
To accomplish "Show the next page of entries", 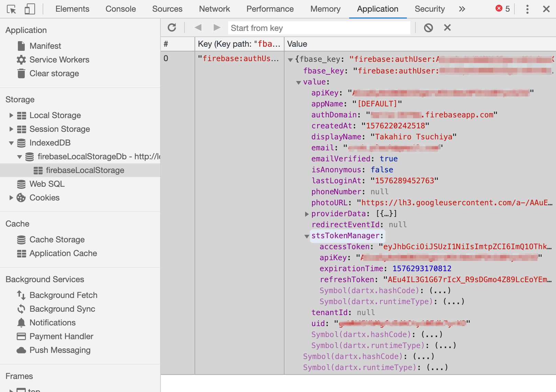I will (x=217, y=27).
